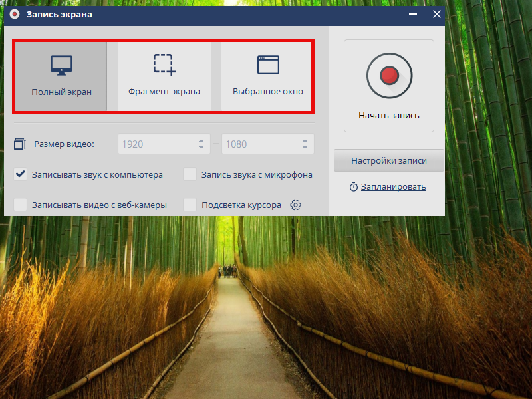Screen dimensions: 532x399
Task: Choose the Фрагмент экрана selection icon
Action: 164,64
